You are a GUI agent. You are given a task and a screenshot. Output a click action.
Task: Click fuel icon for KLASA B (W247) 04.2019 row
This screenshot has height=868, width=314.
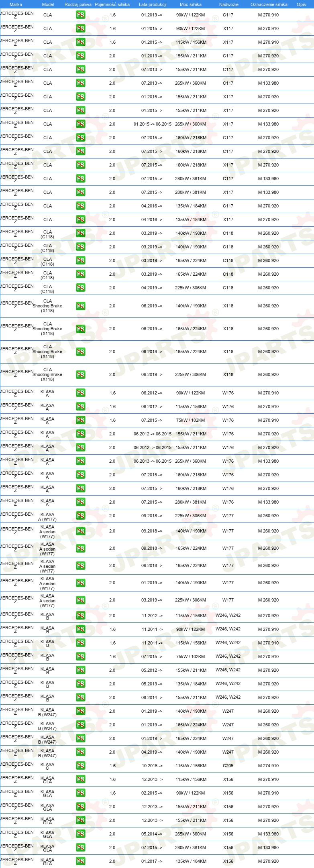[80, 752]
